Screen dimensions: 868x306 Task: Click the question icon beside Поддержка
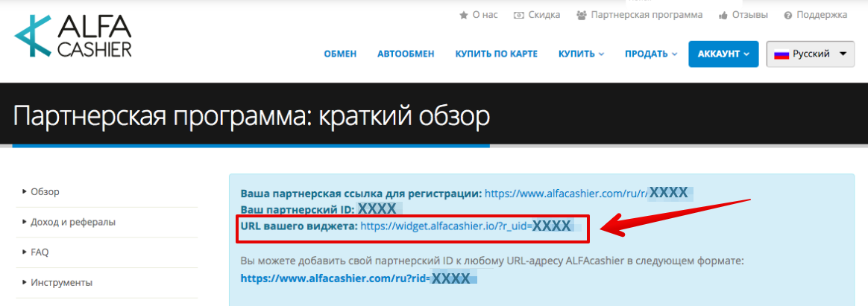coord(787,15)
